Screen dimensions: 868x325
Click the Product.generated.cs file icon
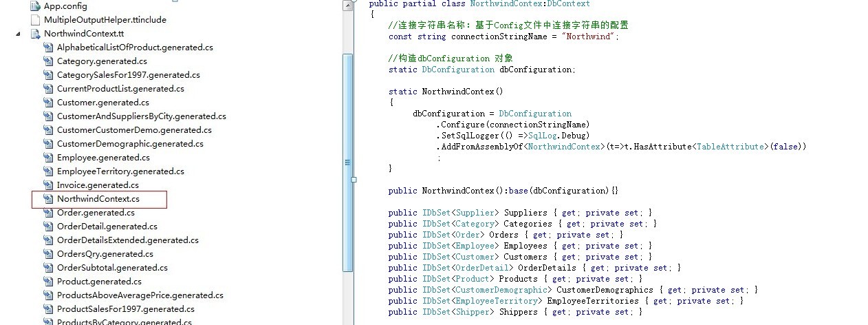(48, 282)
